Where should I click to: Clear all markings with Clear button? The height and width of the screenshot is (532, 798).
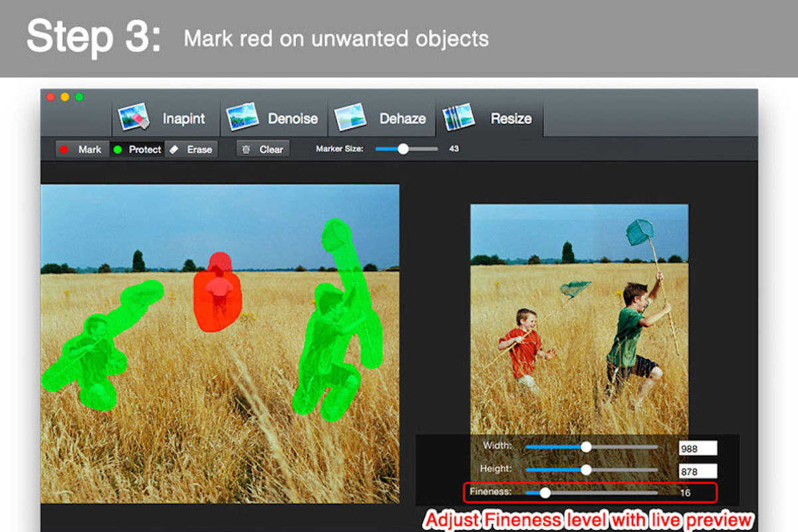tap(263, 150)
